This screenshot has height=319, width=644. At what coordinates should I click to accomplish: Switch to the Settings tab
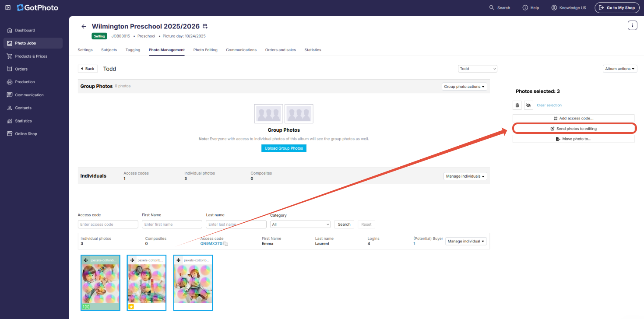pos(85,50)
